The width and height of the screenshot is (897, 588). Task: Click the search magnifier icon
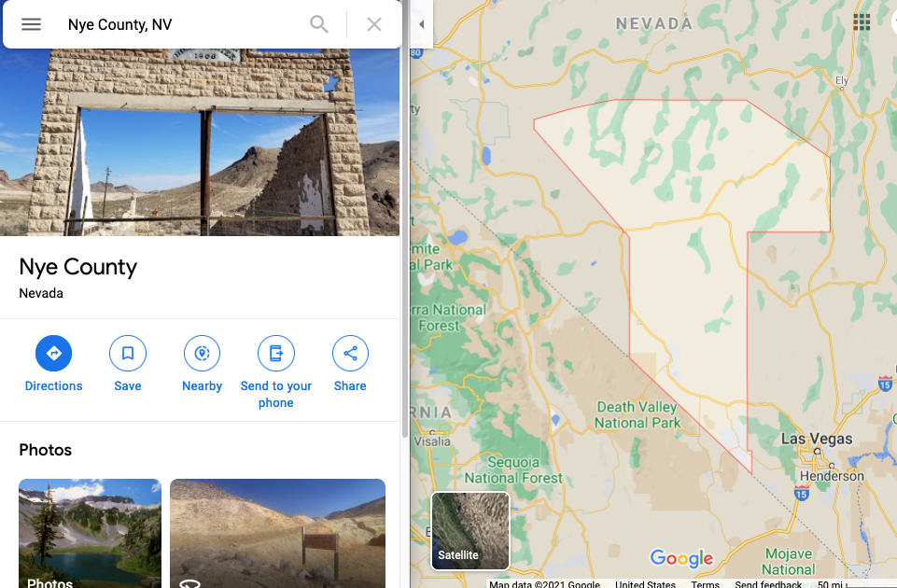click(x=318, y=24)
